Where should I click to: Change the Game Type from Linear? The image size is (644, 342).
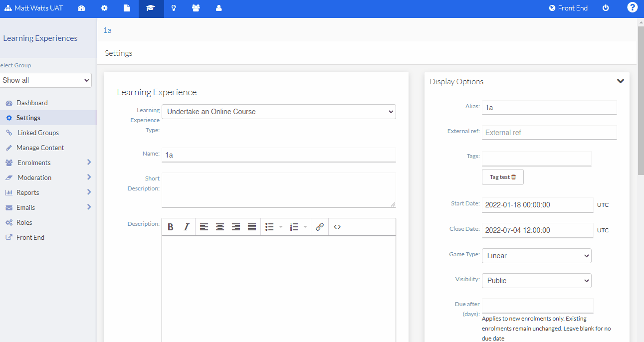tap(536, 255)
